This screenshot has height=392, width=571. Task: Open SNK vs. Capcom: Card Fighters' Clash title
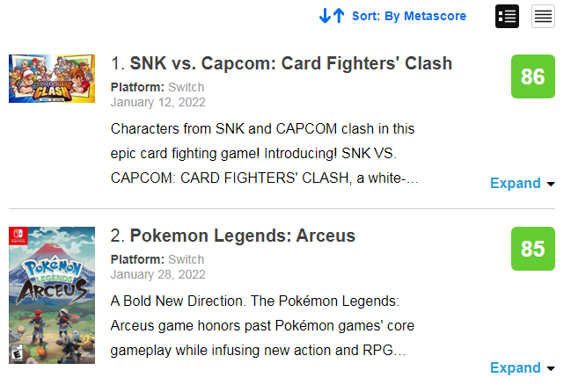coord(291,63)
